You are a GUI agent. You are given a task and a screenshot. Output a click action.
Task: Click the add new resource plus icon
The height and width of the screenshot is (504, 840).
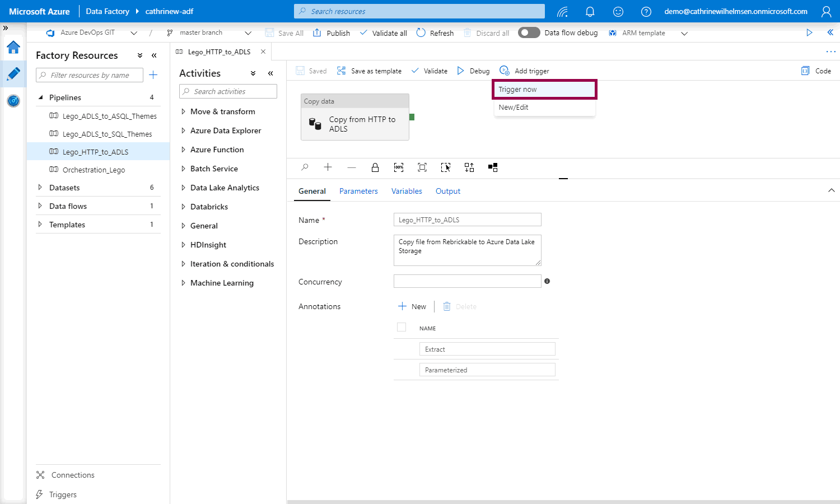point(153,75)
